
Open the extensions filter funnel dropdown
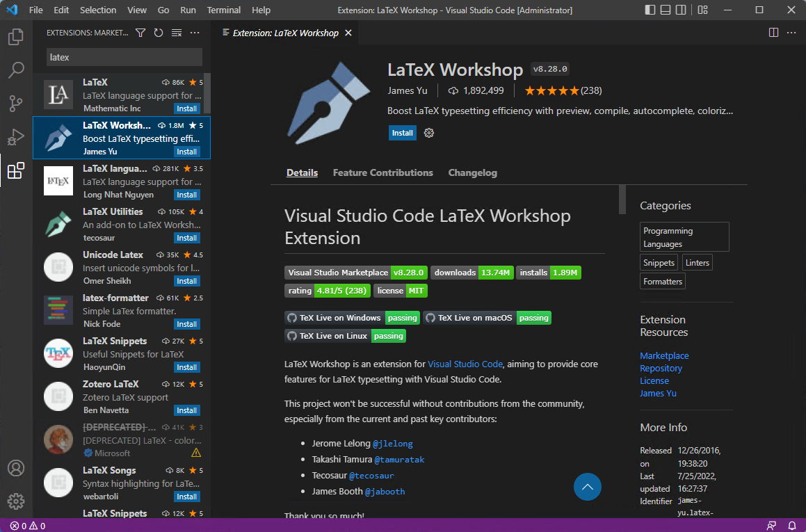click(140, 32)
